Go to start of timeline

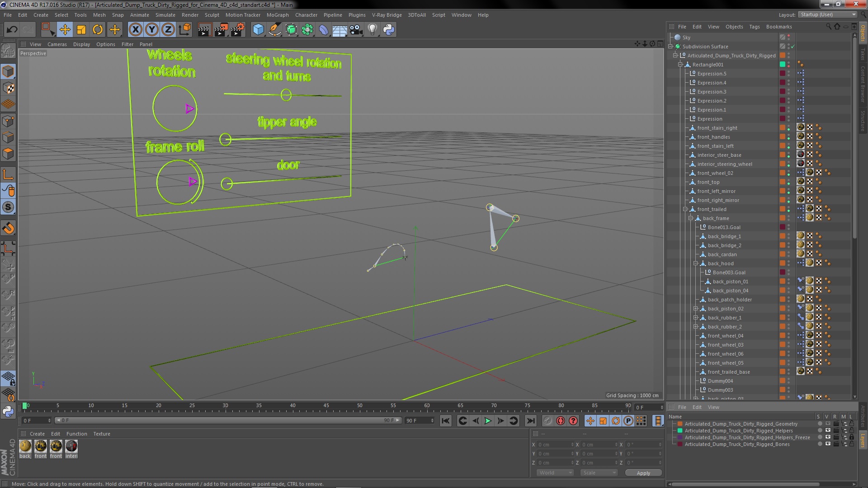point(445,421)
